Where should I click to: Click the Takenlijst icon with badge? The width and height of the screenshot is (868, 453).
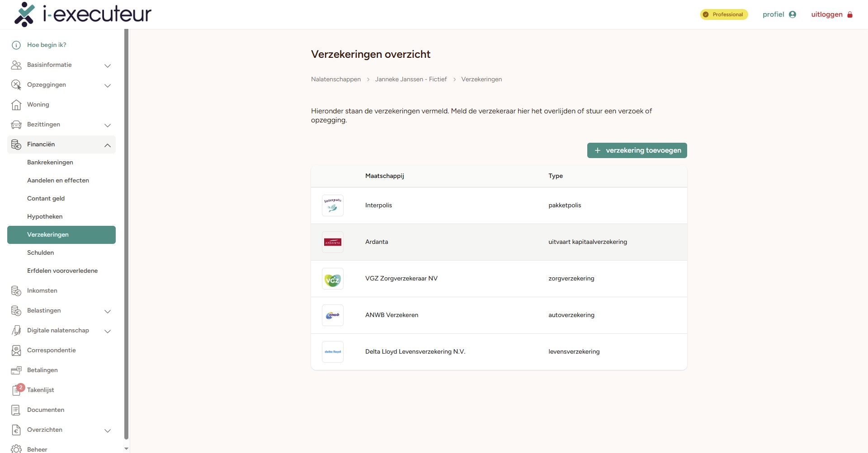pos(17,390)
